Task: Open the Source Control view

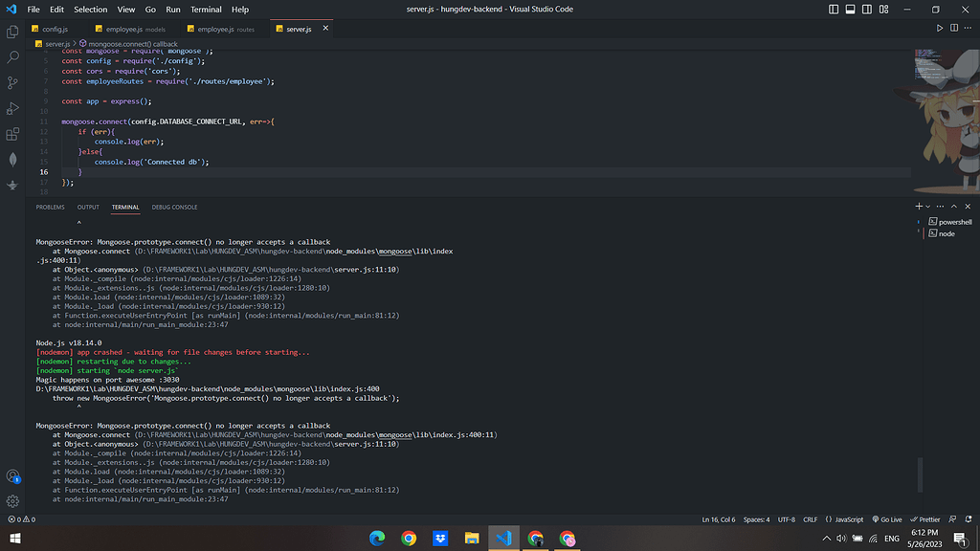Action: coord(12,83)
